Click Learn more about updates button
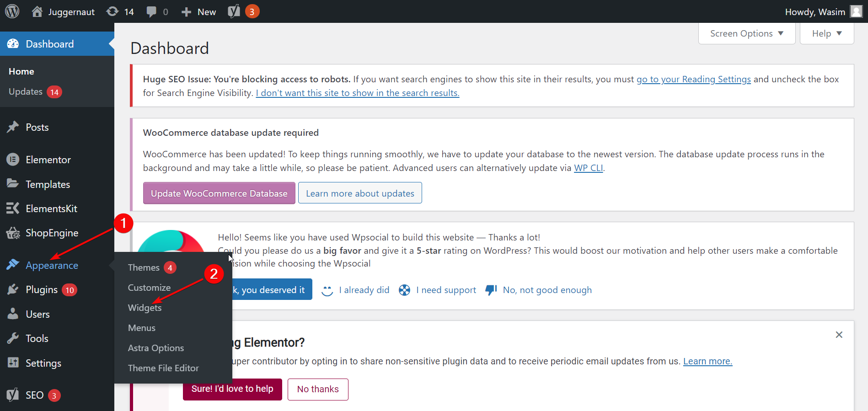This screenshot has width=868, height=411. pyautogui.click(x=360, y=193)
